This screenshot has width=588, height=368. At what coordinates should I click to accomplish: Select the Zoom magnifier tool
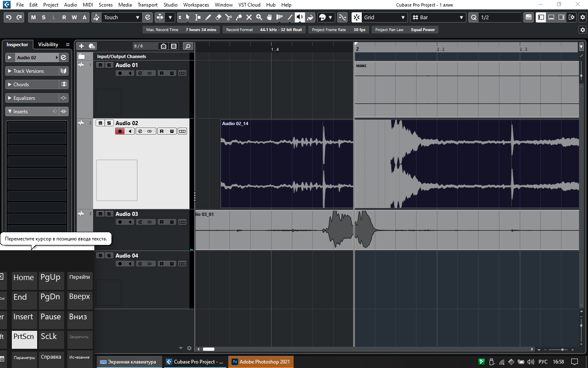(x=259, y=17)
